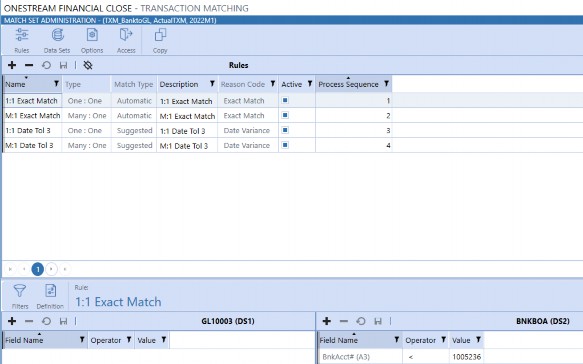Open the Name column filter in Rules grid

56,84
